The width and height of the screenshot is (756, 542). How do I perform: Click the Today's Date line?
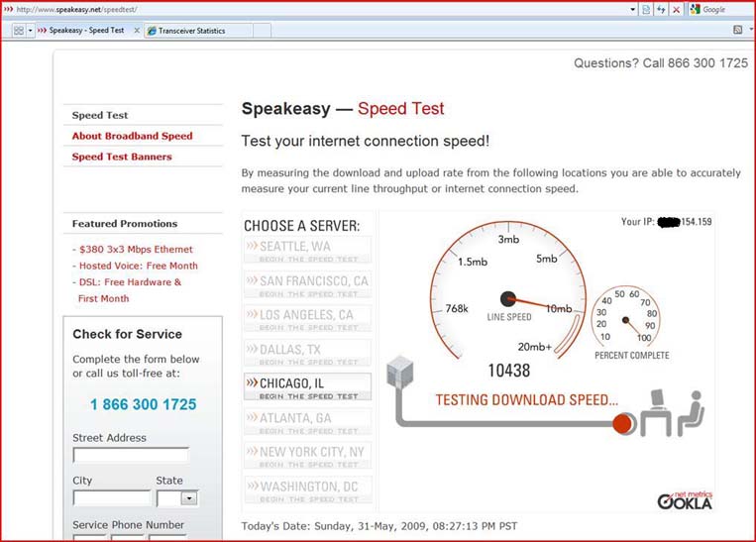[x=378, y=526]
